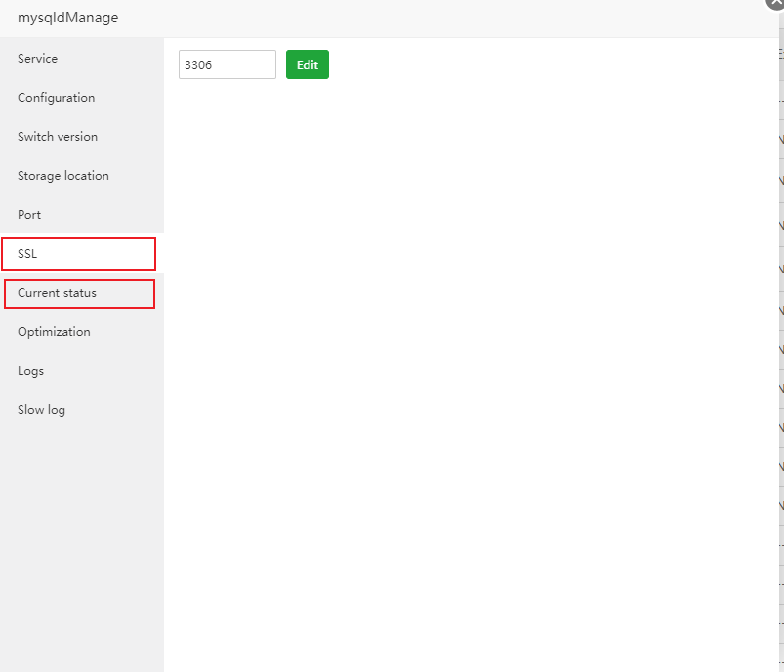The width and height of the screenshot is (784, 672).
Task: Close the mysqldManage dialog
Action: click(x=776, y=4)
